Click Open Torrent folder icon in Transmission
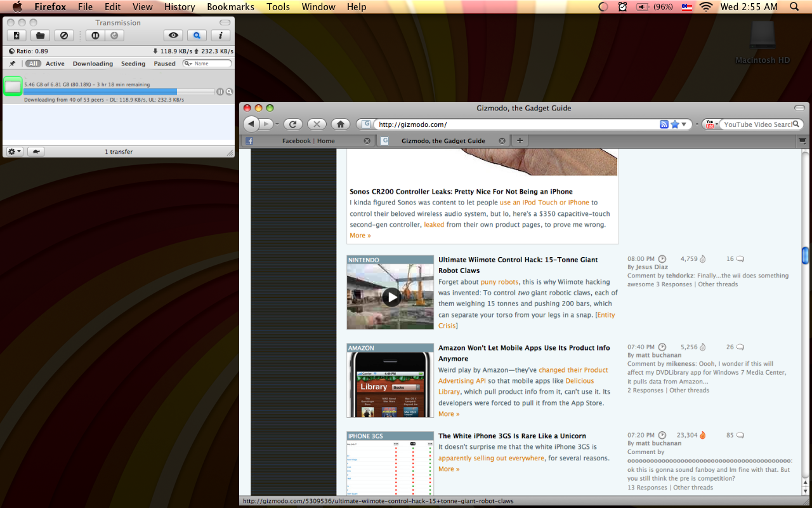Viewport: 812px width, 508px height. click(x=40, y=36)
